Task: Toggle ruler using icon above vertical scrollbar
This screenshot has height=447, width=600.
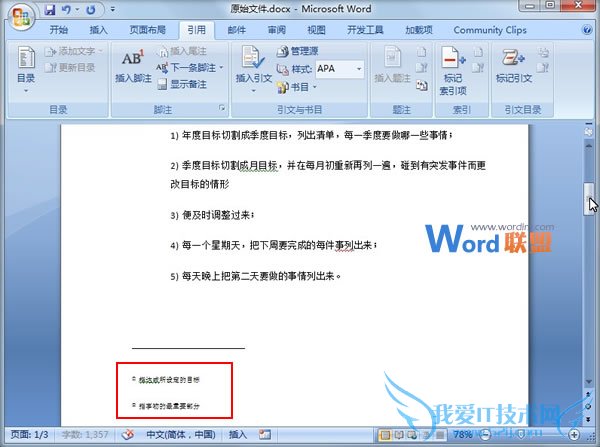Action: click(589, 132)
